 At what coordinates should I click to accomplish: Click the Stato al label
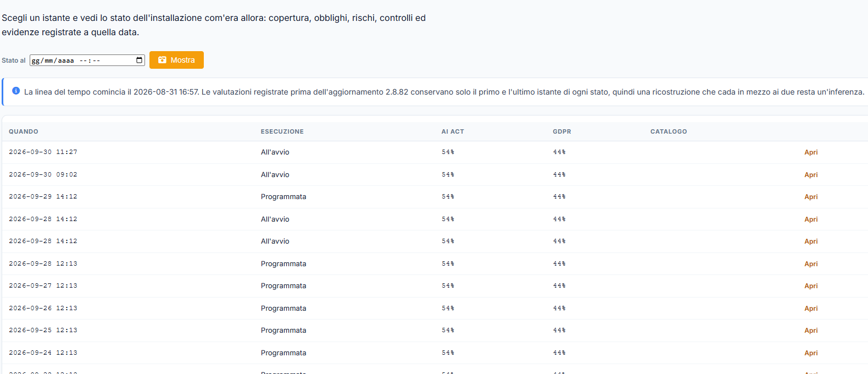click(x=14, y=61)
